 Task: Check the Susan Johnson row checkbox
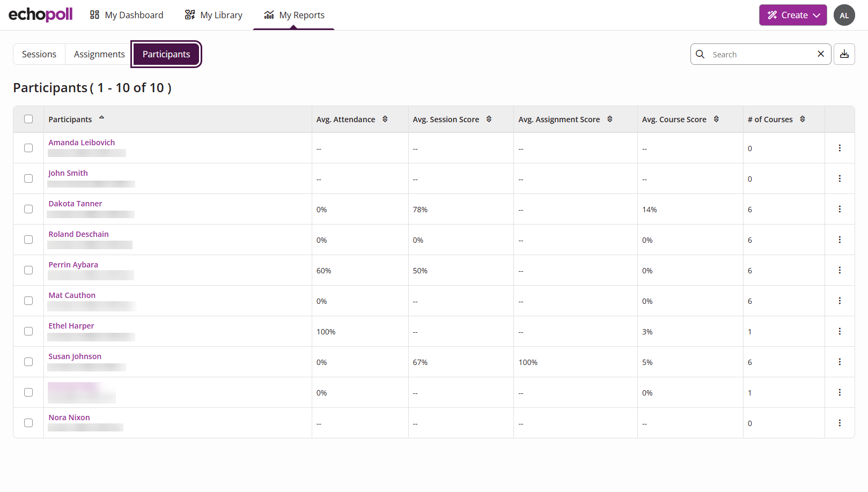[x=28, y=362]
